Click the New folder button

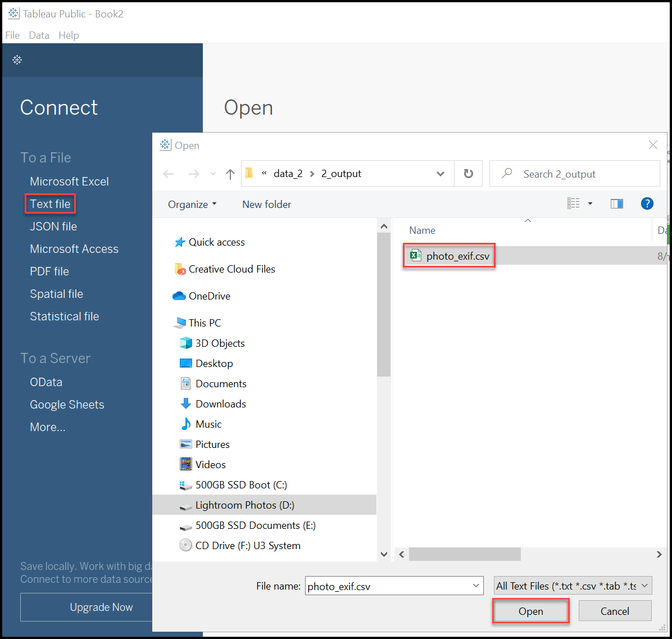[x=266, y=205]
